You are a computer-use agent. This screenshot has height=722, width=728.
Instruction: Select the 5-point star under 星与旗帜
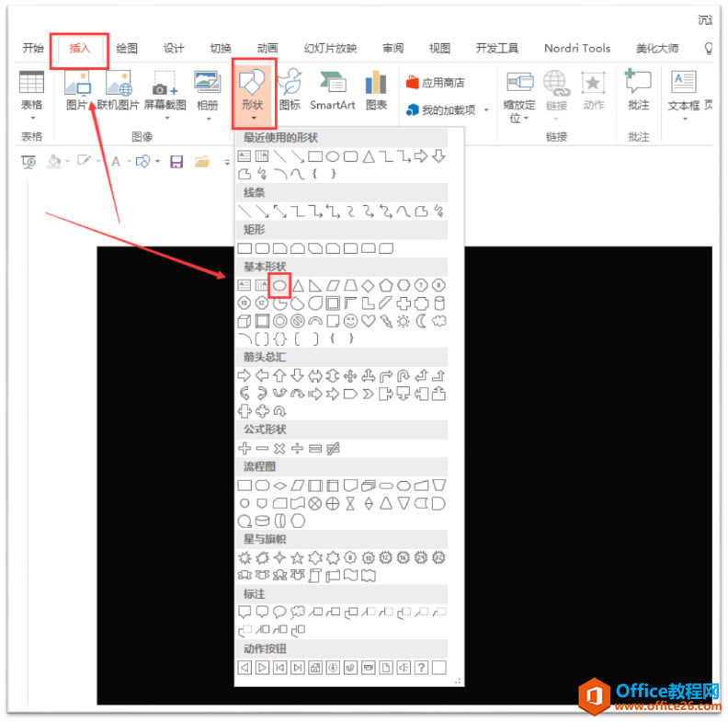click(297, 557)
